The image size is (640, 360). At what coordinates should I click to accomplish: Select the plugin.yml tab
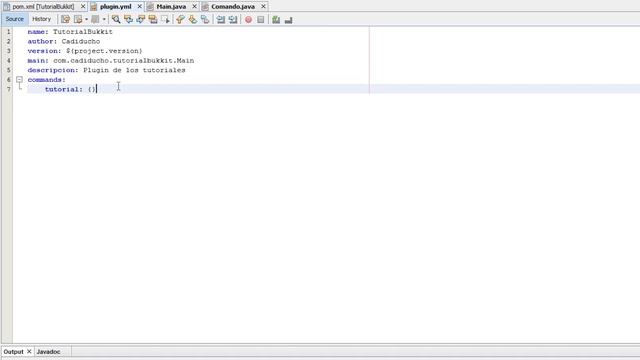[x=116, y=7]
